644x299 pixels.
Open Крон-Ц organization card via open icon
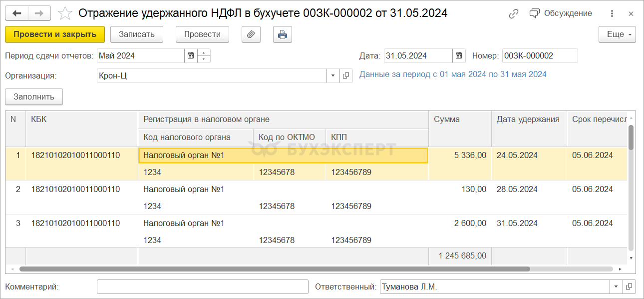(346, 76)
